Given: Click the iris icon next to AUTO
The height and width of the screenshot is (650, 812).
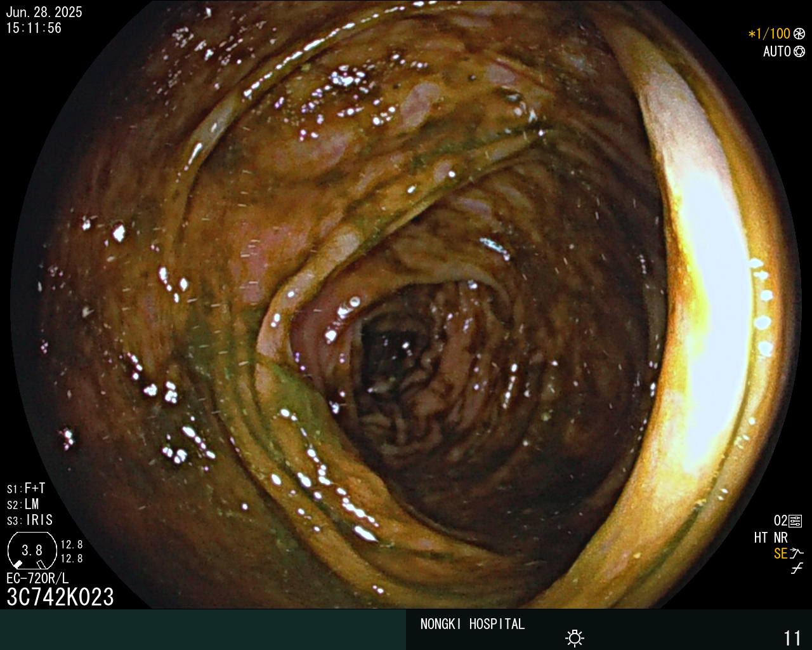Looking at the screenshot, I should 799,51.
